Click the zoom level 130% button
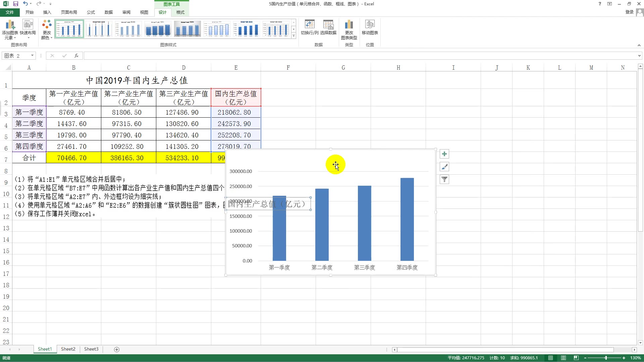 point(636,358)
